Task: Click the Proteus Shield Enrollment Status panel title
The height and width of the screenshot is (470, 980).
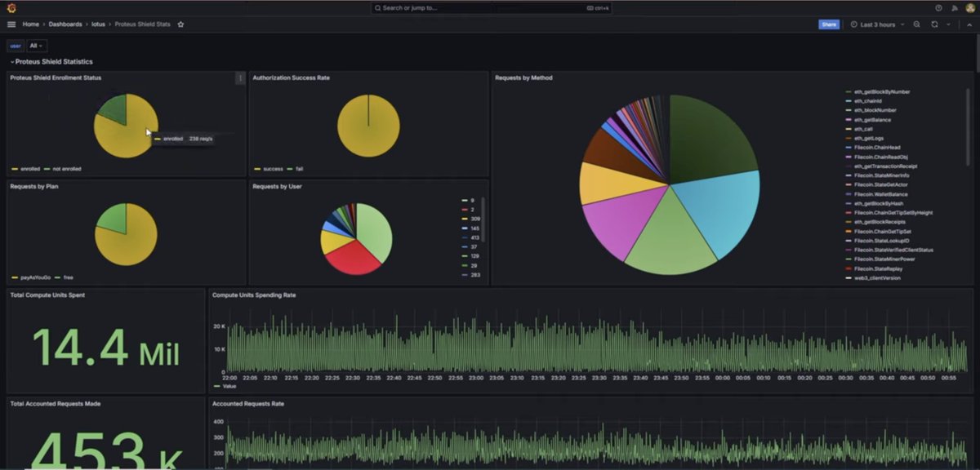Action: tap(56, 78)
